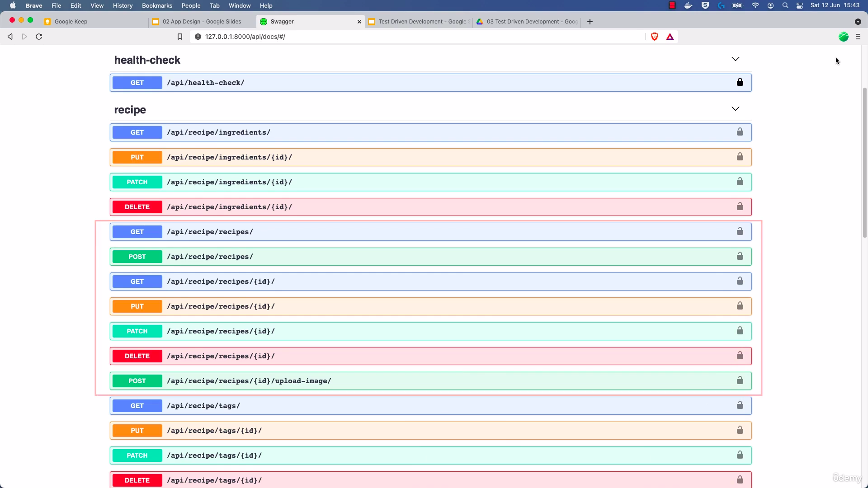Viewport: 868px width, 488px height.
Task: Click the Brave Rewards triangle icon
Action: 670,37
